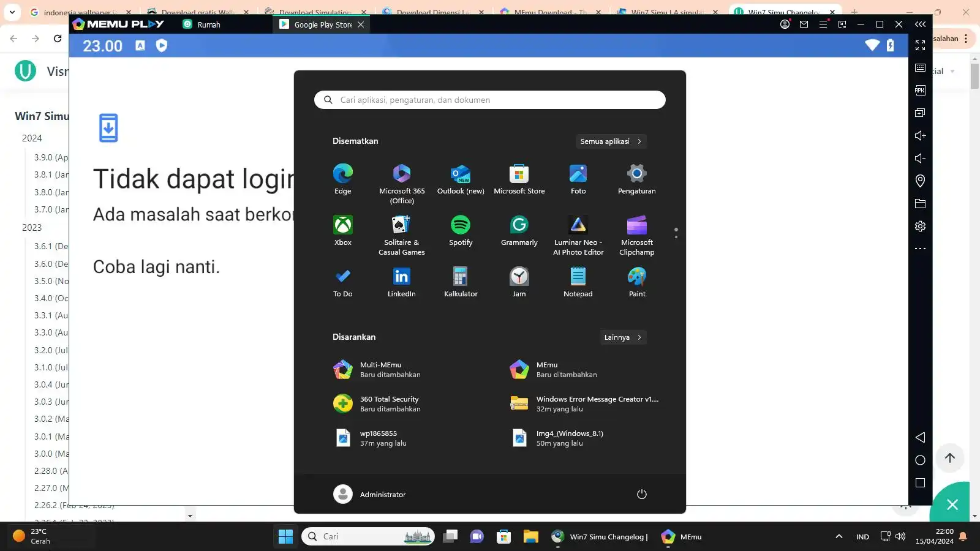
Task: Launch Microsoft 365 (Office)
Action: [x=402, y=184]
